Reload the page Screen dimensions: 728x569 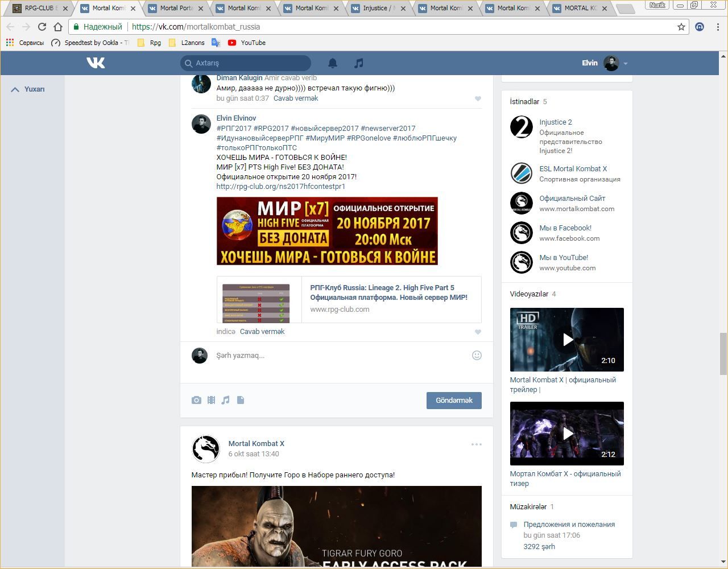(42, 27)
